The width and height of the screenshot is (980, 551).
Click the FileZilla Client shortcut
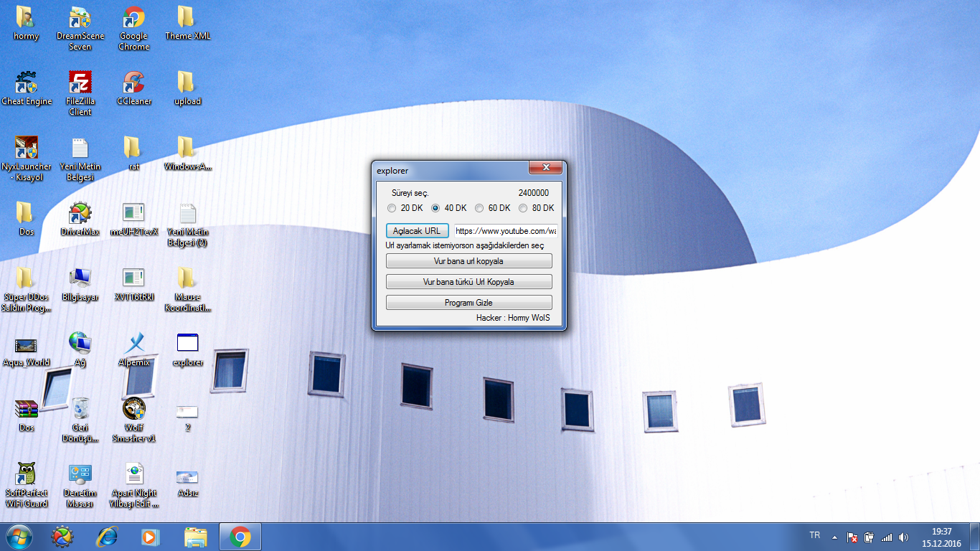click(80, 94)
